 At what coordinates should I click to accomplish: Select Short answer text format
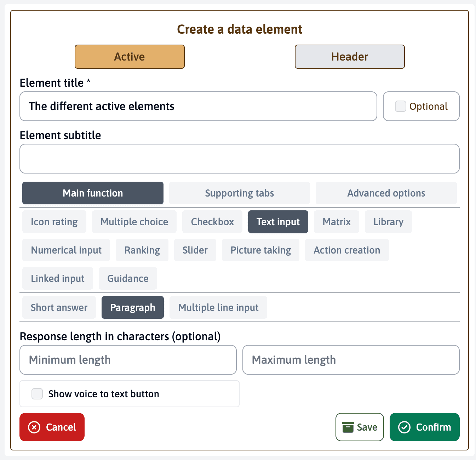coord(59,307)
